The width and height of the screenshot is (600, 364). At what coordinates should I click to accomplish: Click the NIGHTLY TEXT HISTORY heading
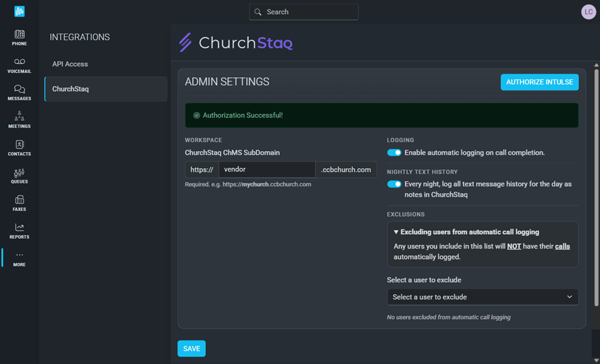tap(422, 172)
